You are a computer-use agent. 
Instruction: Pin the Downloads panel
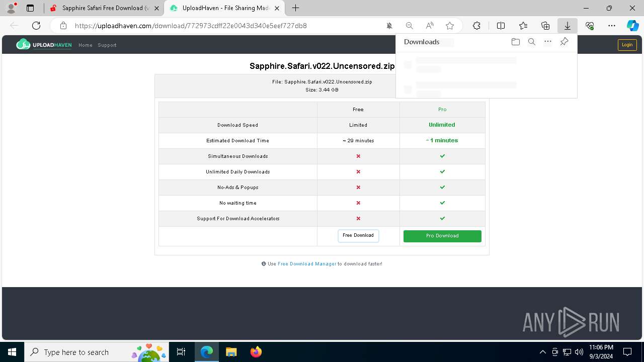pyautogui.click(x=564, y=42)
